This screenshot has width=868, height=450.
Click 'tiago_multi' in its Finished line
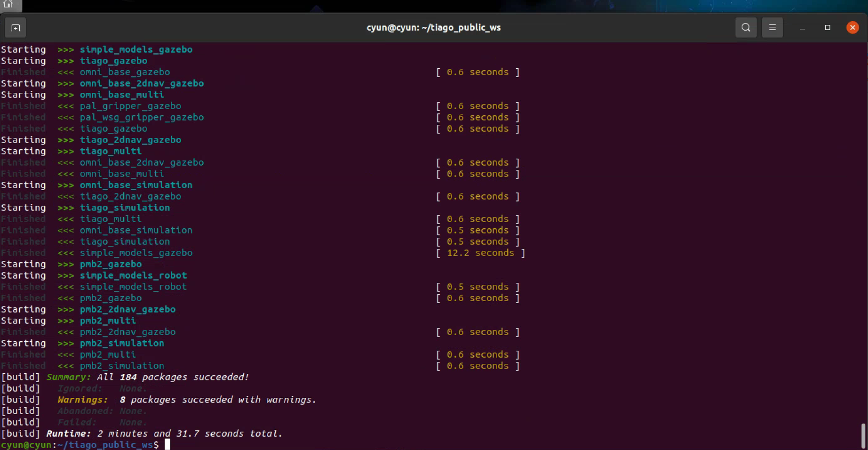click(111, 219)
